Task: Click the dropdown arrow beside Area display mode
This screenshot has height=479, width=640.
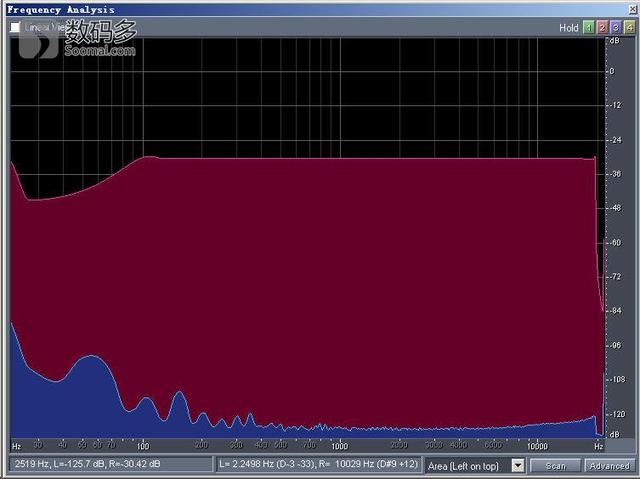Action: pyautogui.click(x=517, y=465)
